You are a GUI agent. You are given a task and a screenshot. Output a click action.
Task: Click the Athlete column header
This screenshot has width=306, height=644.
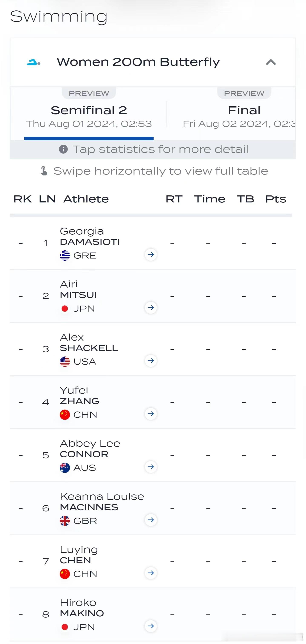click(86, 199)
